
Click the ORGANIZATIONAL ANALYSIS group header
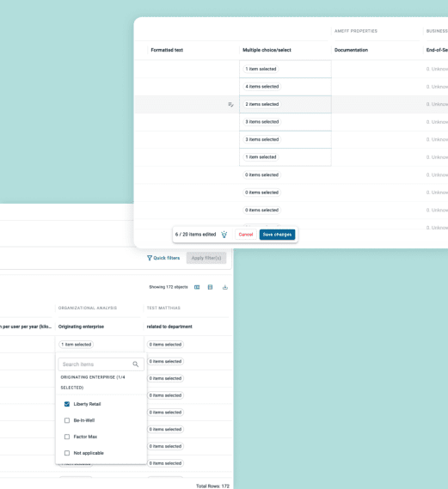coord(88,308)
